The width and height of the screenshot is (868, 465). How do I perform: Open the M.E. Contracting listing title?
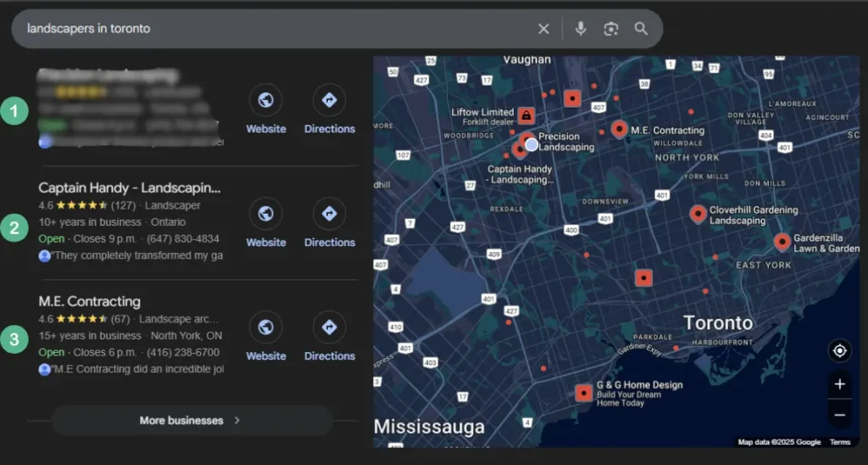click(90, 301)
